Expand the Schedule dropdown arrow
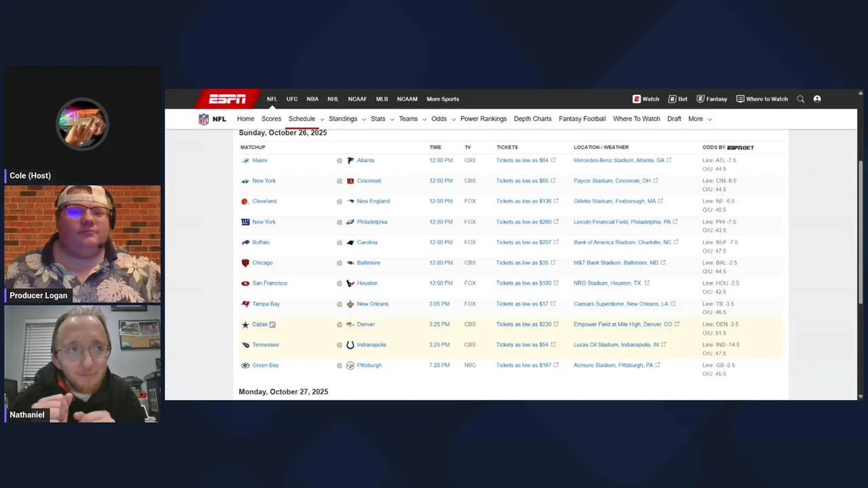The image size is (868, 488). pos(322,119)
